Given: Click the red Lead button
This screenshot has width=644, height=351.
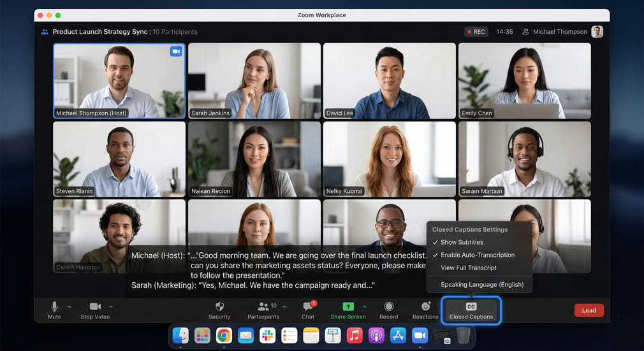Looking at the screenshot, I should tap(589, 310).
